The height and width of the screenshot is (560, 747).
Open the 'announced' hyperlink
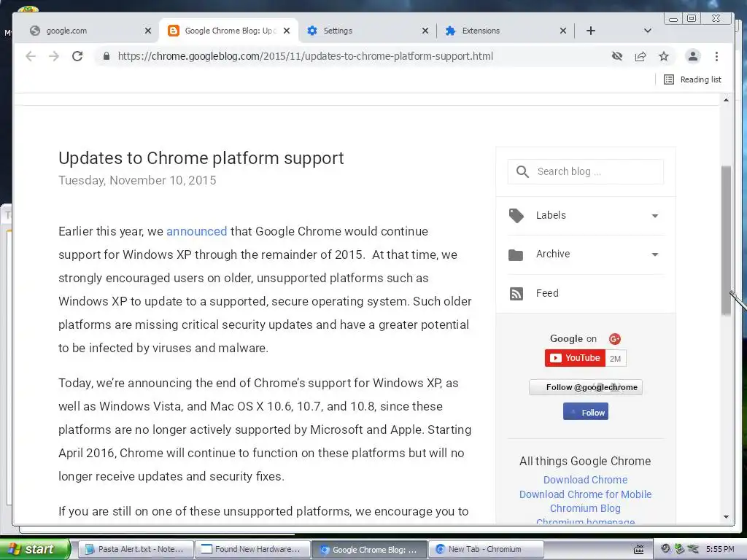[x=196, y=231]
